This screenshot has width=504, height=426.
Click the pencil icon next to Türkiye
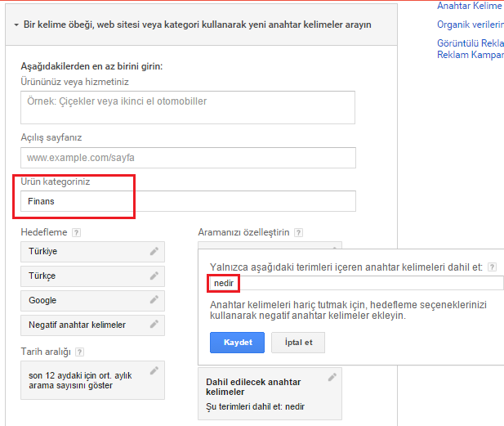[x=154, y=252]
